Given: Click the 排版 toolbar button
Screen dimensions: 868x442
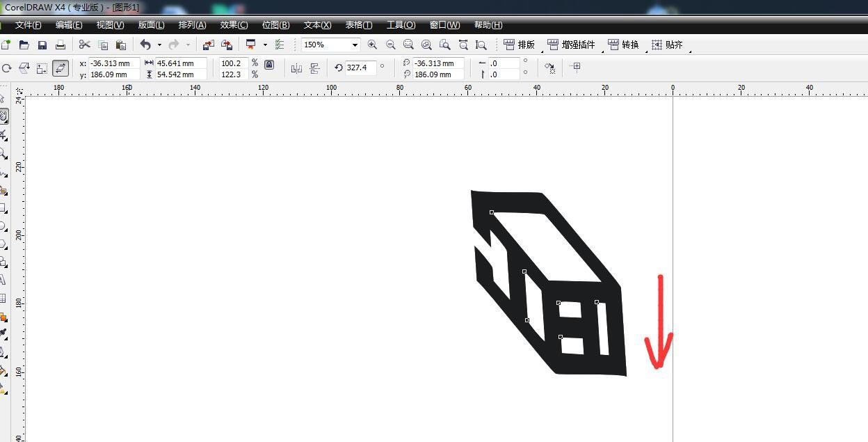Looking at the screenshot, I should point(520,45).
